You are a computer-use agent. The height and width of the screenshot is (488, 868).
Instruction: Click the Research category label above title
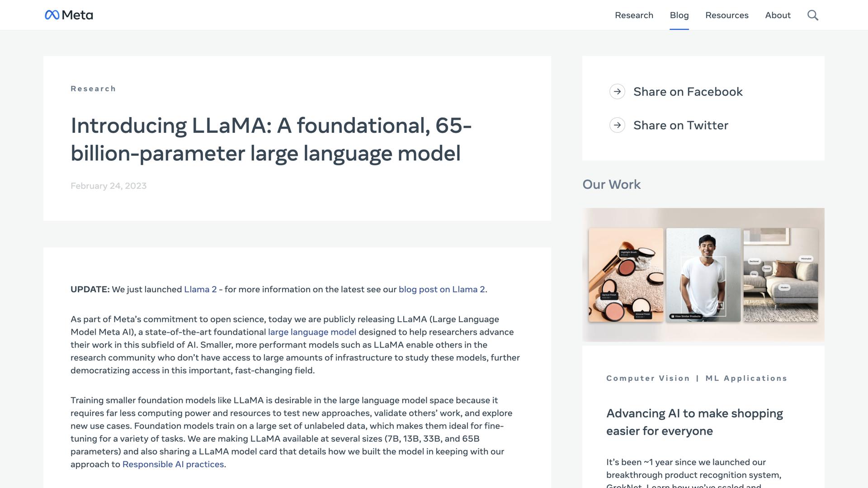93,89
